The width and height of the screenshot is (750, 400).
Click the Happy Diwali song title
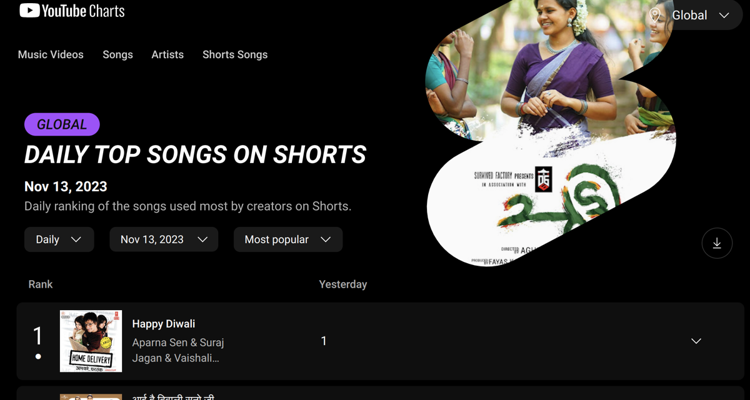[x=164, y=324]
